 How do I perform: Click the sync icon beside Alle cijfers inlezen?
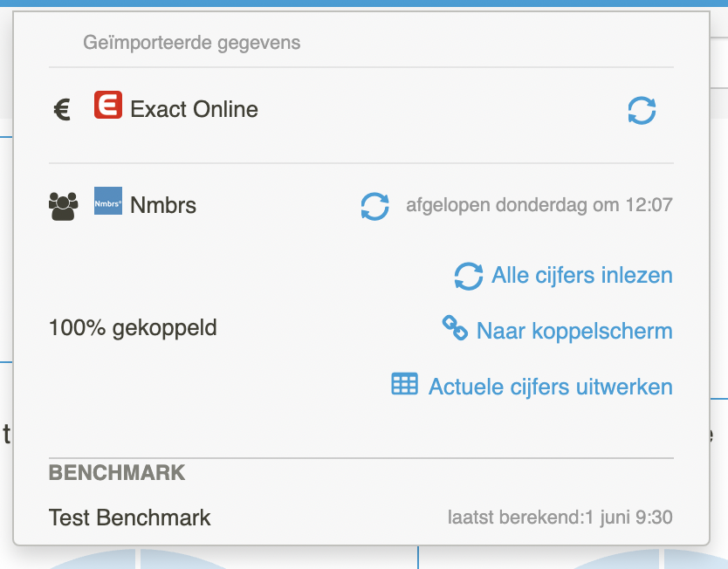[x=469, y=276]
